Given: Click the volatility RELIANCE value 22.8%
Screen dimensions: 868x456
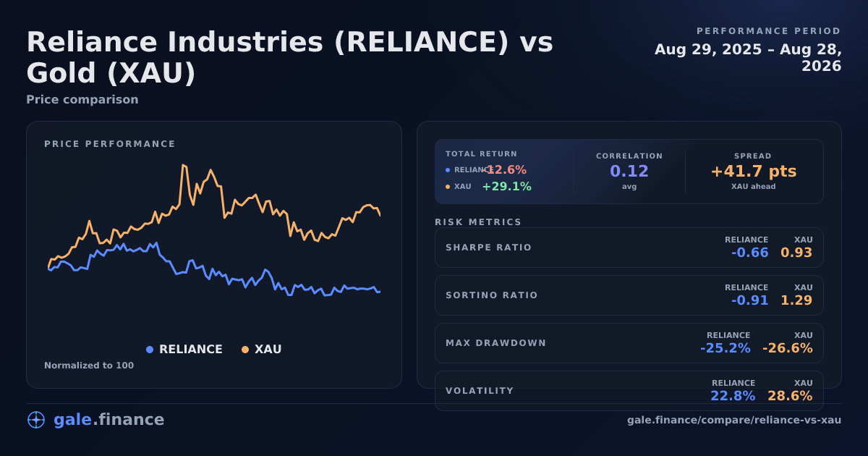Looking at the screenshot, I should [733, 396].
